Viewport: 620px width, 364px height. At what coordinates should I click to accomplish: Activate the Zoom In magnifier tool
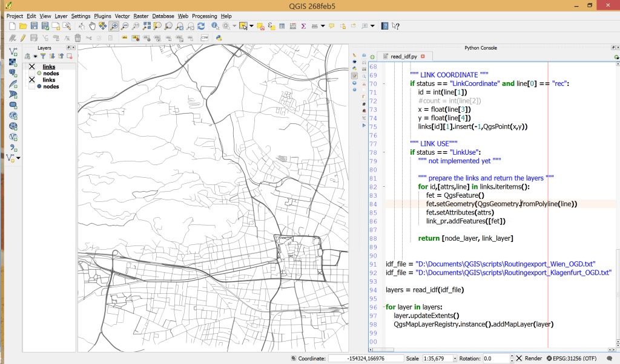(x=114, y=26)
